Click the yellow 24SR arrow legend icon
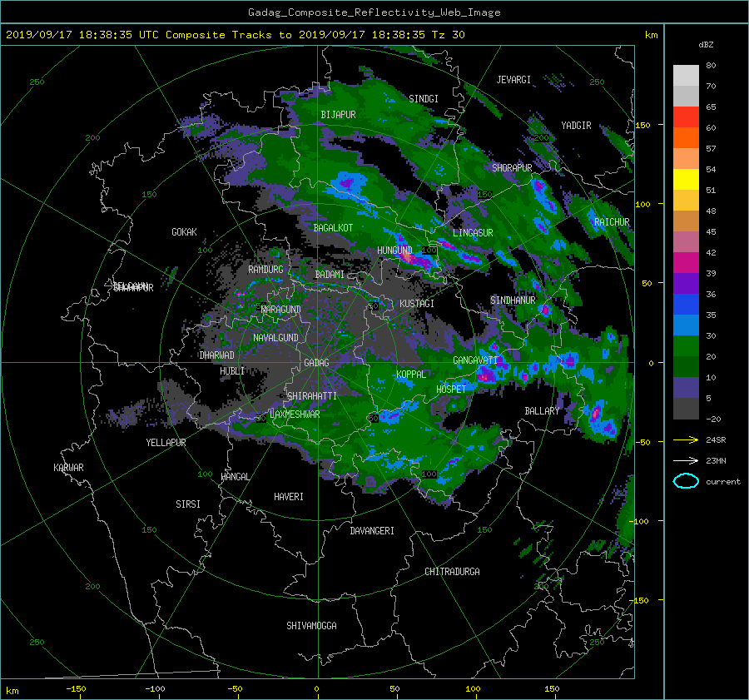This screenshot has width=749, height=700. (686, 439)
